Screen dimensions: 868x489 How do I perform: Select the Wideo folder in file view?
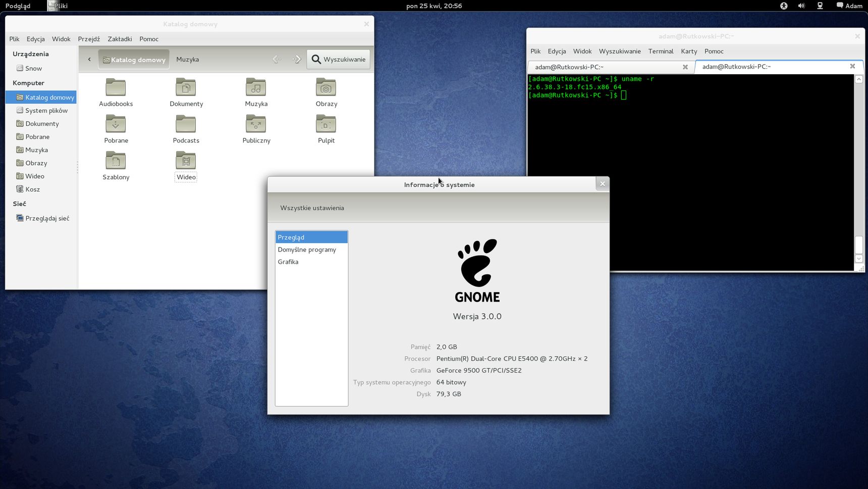pos(186,161)
